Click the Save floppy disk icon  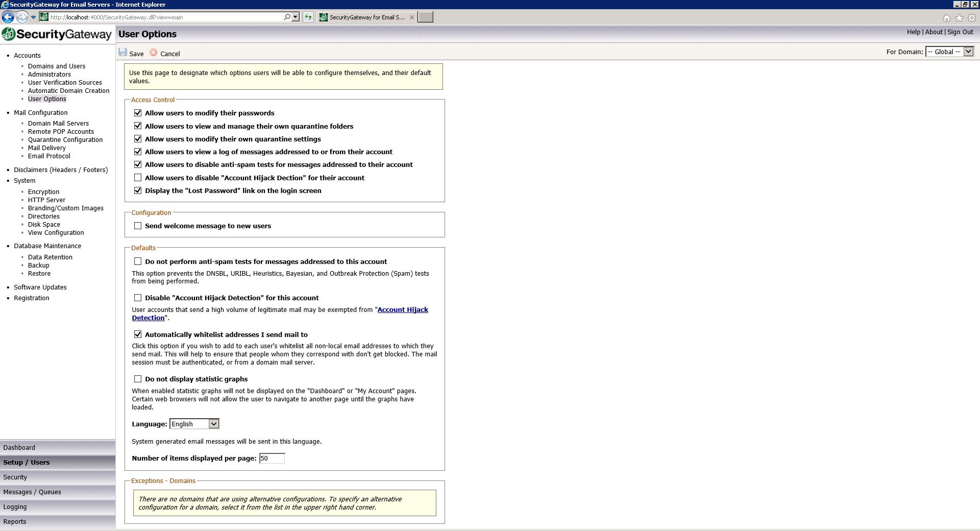pyautogui.click(x=123, y=52)
